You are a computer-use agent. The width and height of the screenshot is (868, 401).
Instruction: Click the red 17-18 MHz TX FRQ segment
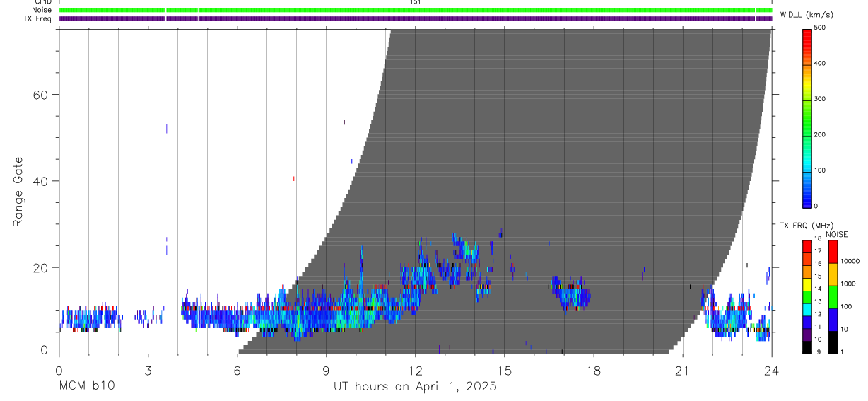(807, 247)
